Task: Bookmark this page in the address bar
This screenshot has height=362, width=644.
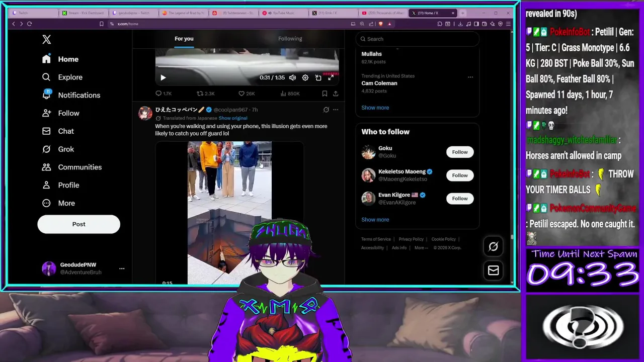Action: coord(101,24)
